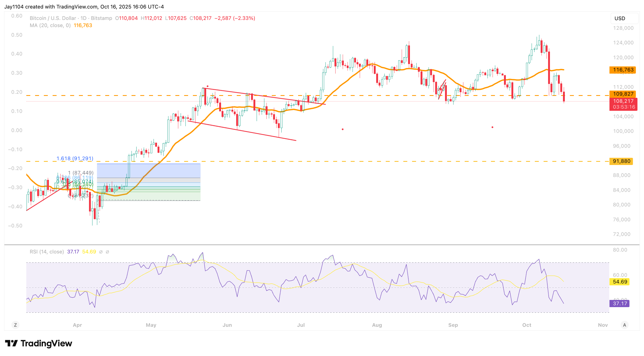Click the Bitcoin / U.S. Dollar symbol title
This screenshot has height=356, width=644.
(x=53, y=18)
